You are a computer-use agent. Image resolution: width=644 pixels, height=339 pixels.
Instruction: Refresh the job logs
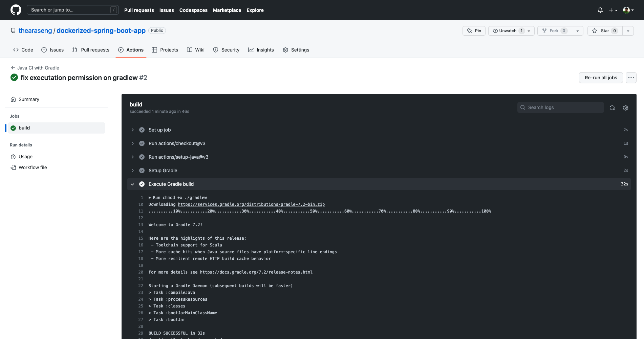(612, 108)
